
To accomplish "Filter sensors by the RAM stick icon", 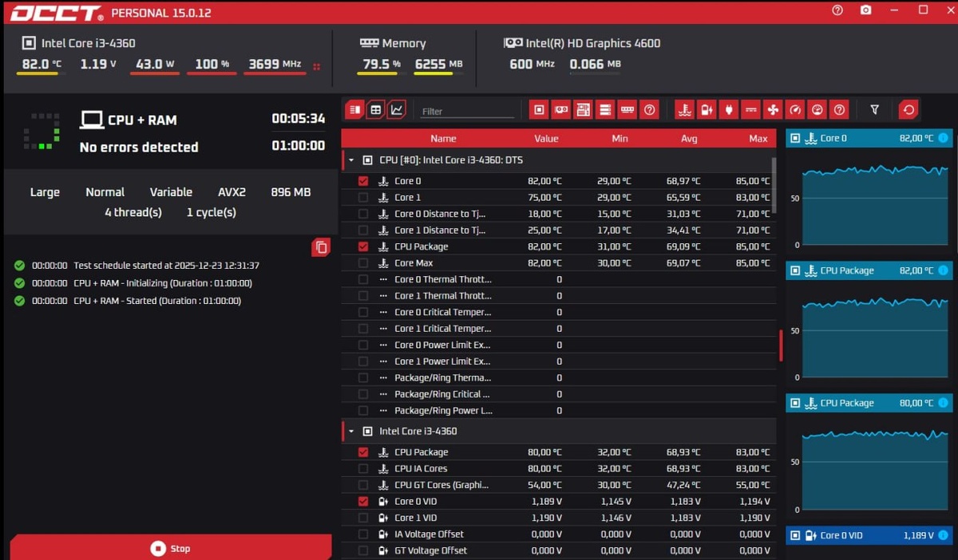I will click(x=627, y=109).
